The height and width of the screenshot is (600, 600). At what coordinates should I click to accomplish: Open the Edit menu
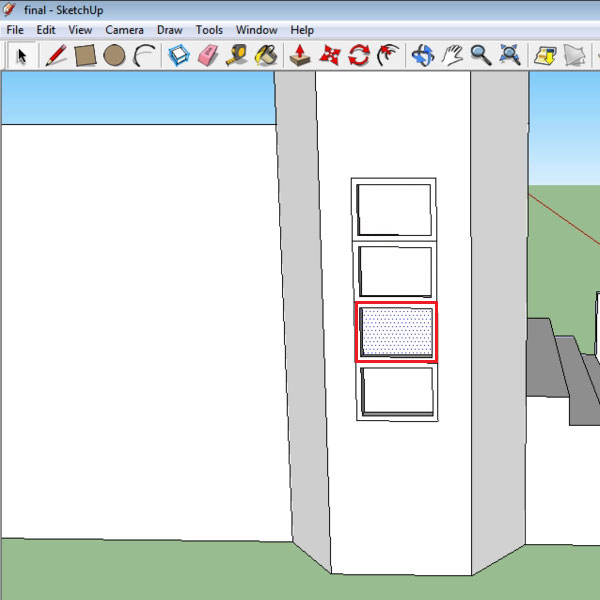(x=46, y=30)
